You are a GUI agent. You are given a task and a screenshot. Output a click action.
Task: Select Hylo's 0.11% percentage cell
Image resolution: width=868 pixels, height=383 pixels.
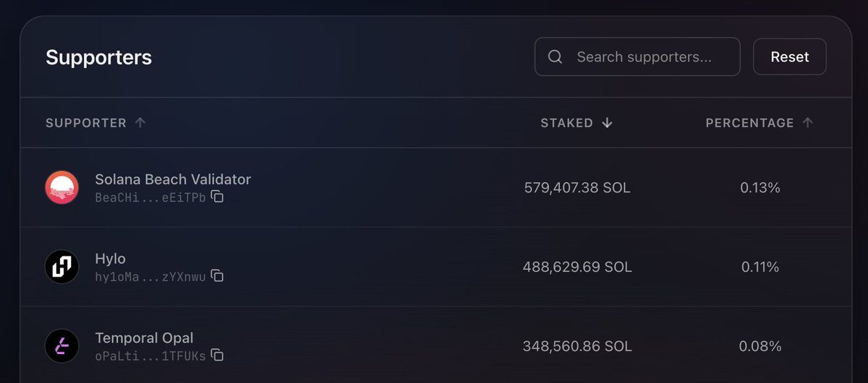[x=760, y=267]
